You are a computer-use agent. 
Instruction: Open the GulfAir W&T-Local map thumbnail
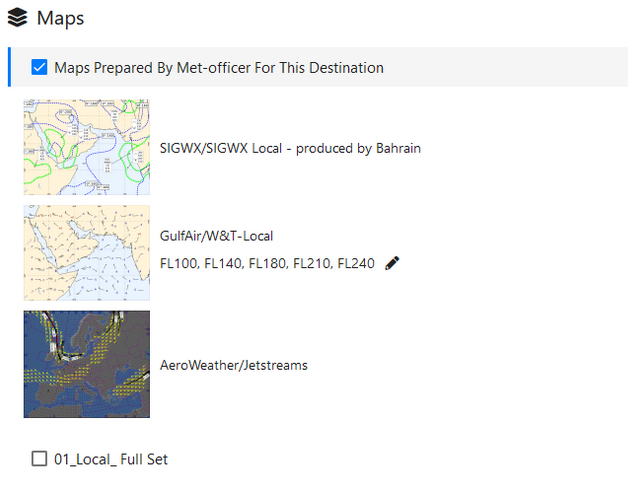tap(87, 253)
